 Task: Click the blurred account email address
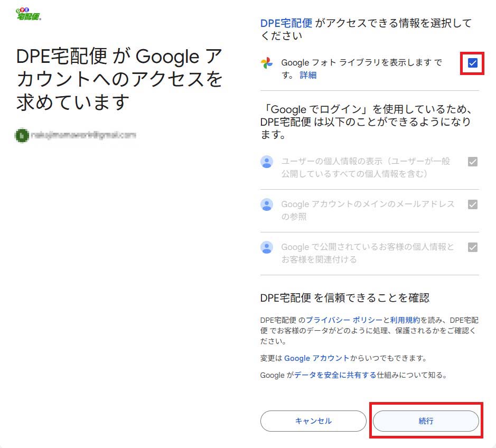(x=83, y=135)
